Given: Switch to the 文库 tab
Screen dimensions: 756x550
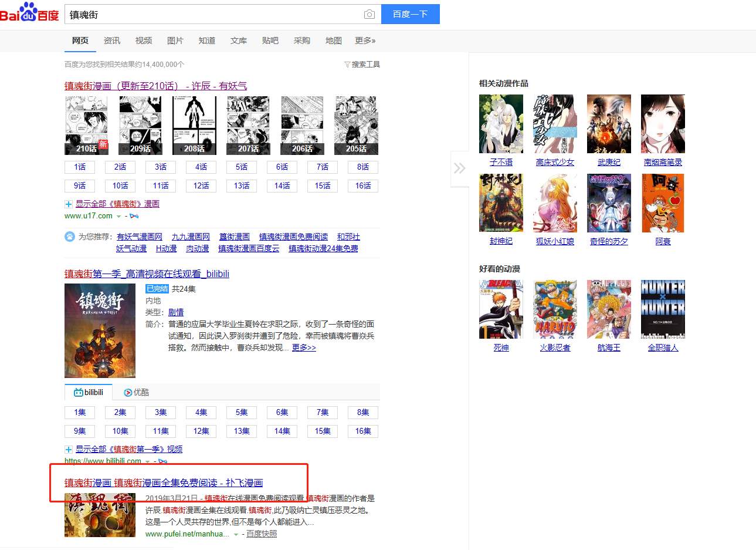Looking at the screenshot, I should [239, 41].
